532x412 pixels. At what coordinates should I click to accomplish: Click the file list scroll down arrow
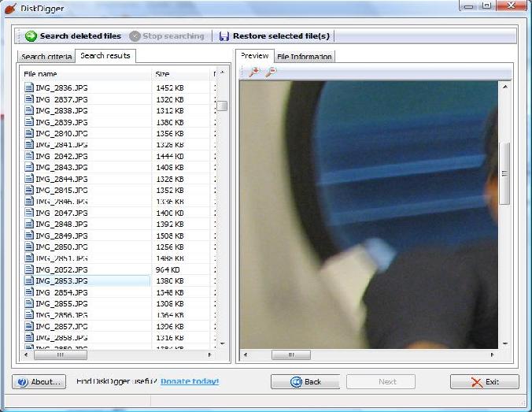(223, 343)
